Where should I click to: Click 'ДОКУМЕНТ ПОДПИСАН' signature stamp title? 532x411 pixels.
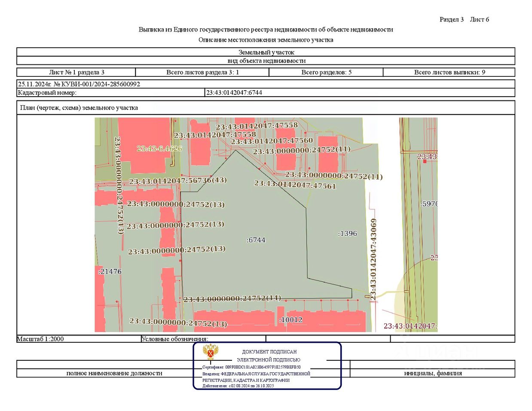[x=269, y=352]
